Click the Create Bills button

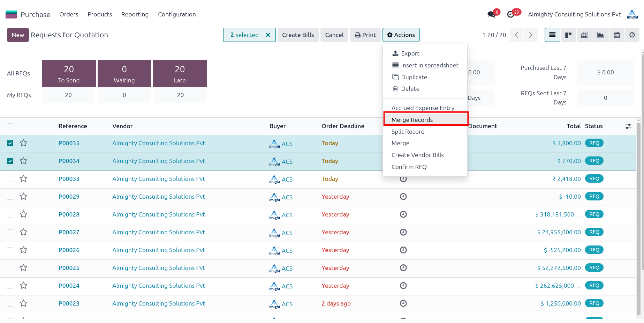298,35
